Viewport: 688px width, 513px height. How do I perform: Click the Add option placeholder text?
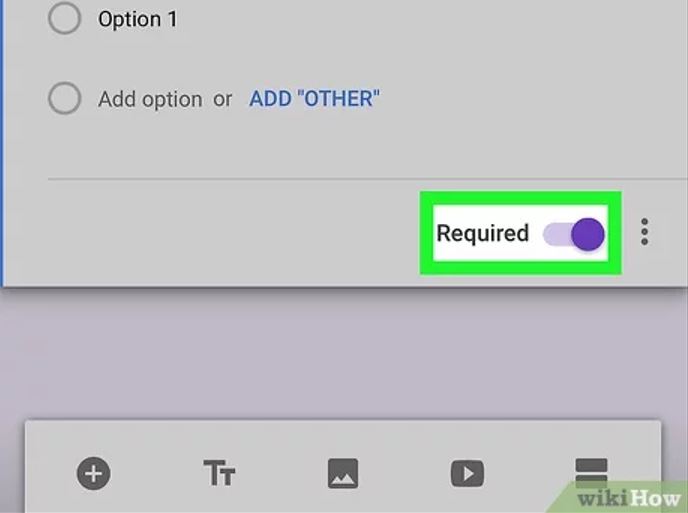click(x=149, y=99)
